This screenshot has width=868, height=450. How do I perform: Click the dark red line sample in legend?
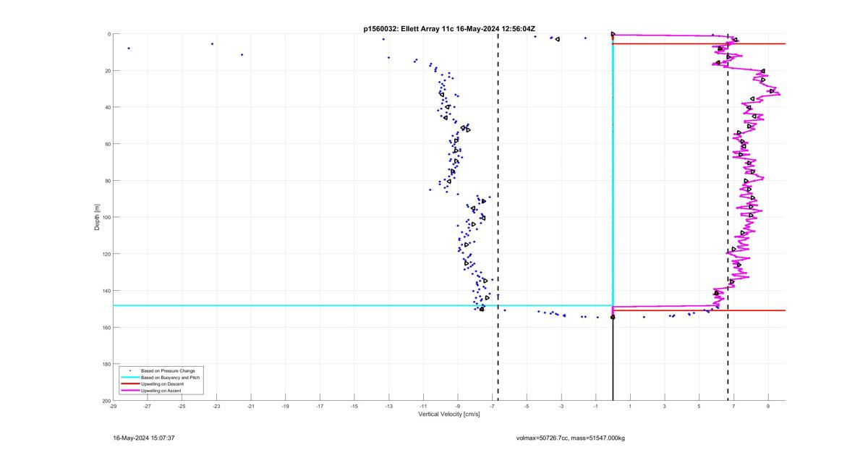tap(129, 383)
